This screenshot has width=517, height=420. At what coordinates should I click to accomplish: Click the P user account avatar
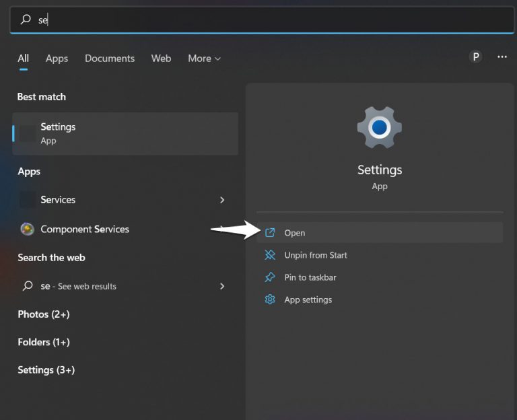click(x=476, y=57)
